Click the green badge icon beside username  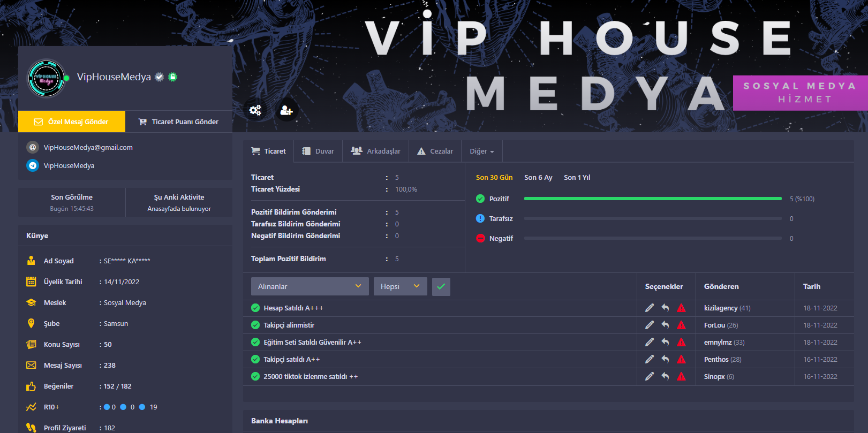point(173,77)
